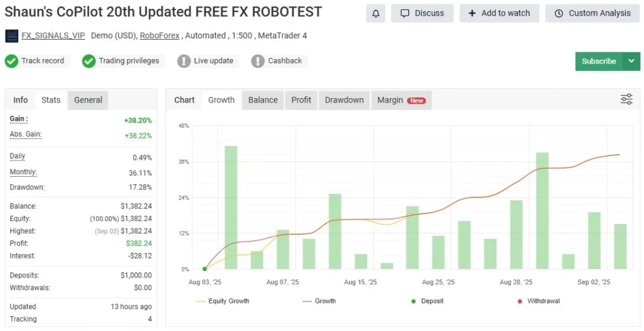Click the +38.20% gain value
The image size is (644, 331).
click(x=138, y=120)
